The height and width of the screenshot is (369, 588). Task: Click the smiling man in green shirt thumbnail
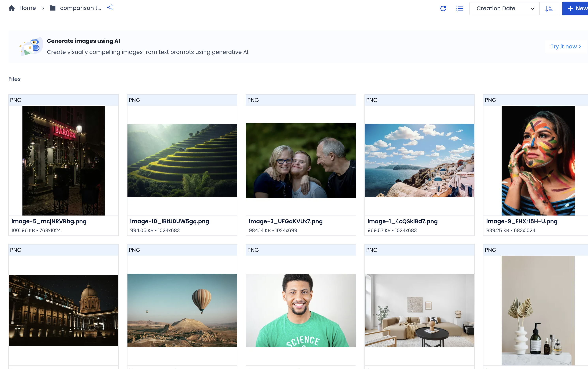[301, 310]
